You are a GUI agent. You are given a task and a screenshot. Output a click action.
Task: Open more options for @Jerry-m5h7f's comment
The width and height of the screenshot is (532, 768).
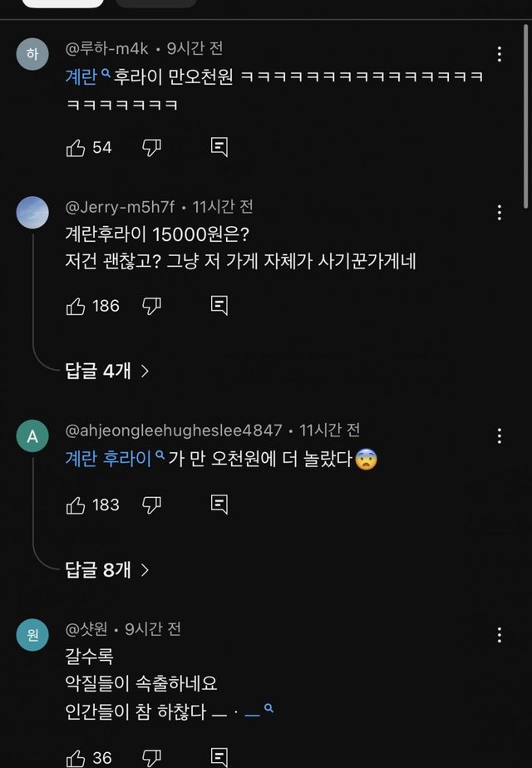pos(500,212)
